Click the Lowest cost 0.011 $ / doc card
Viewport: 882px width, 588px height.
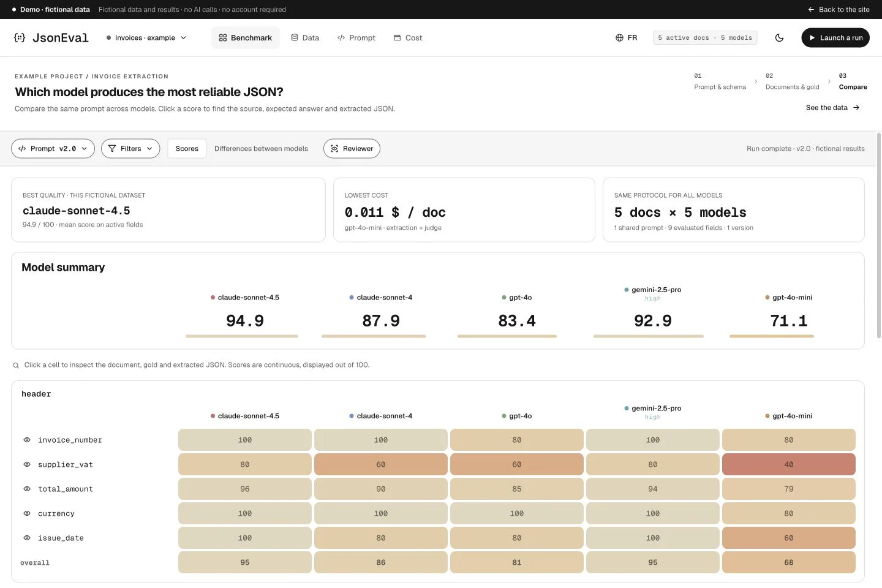point(464,210)
